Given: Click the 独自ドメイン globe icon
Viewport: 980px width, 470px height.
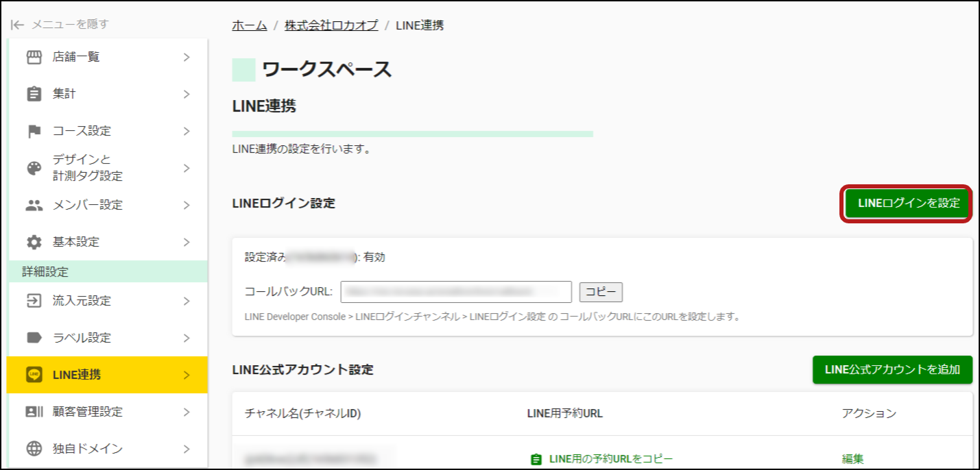Looking at the screenshot, I should [34, 449].
